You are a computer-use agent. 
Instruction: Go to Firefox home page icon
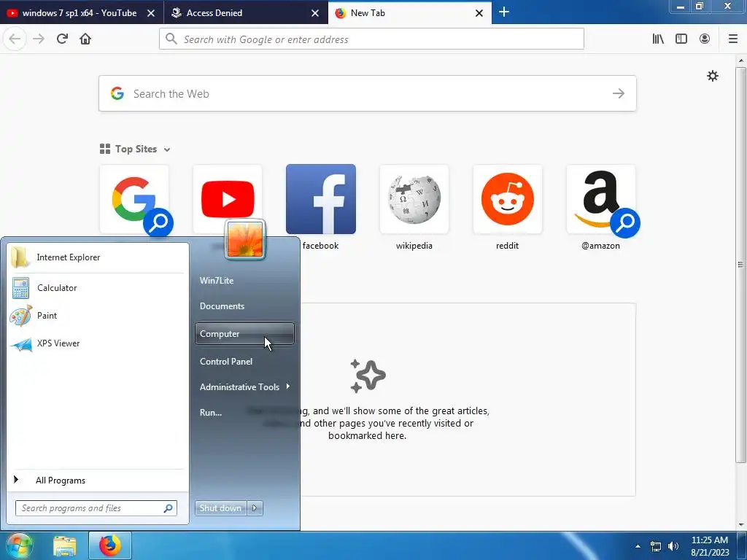click(x=85, y=39)
